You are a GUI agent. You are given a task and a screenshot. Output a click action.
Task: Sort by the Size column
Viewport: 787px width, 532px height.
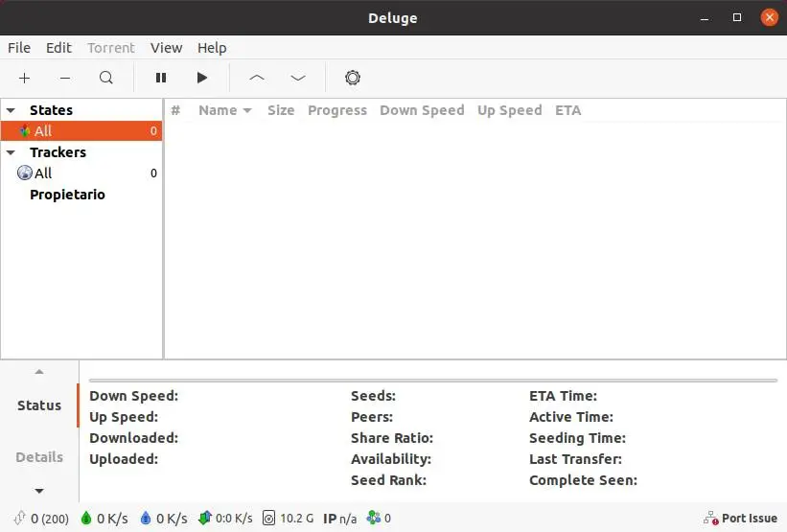[281, 110]
